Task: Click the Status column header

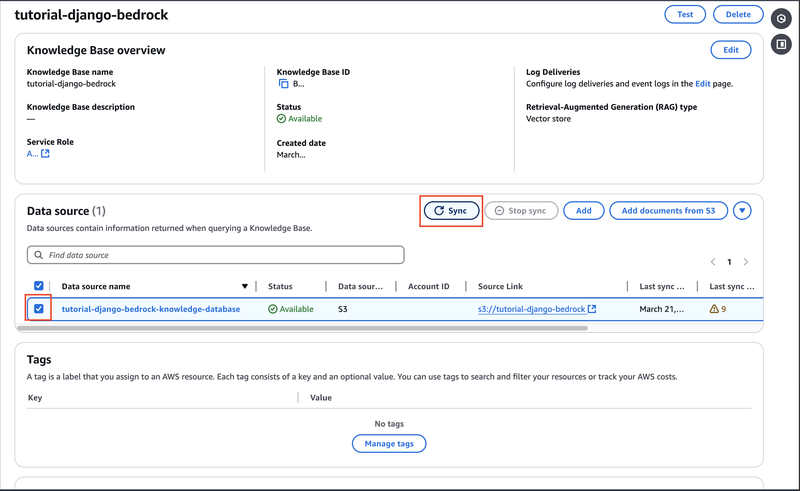Action: pyautogui.click(x=280, y=286)
